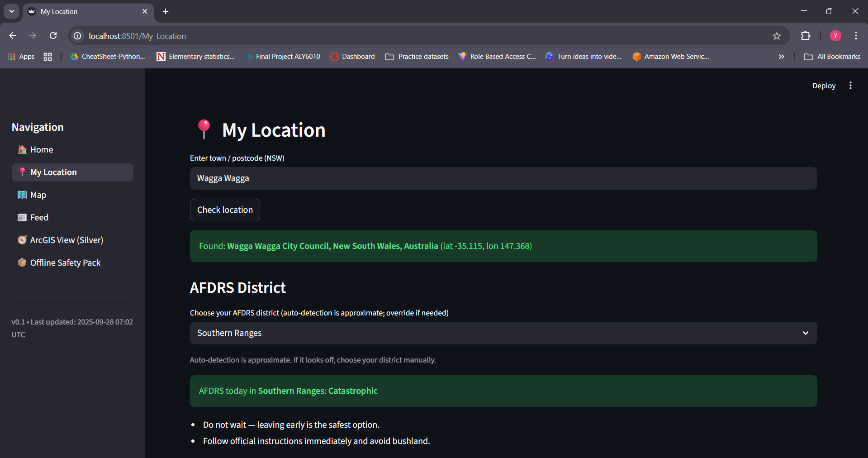Open the Turn ideas into video bookmark

[x=583, y=57]
